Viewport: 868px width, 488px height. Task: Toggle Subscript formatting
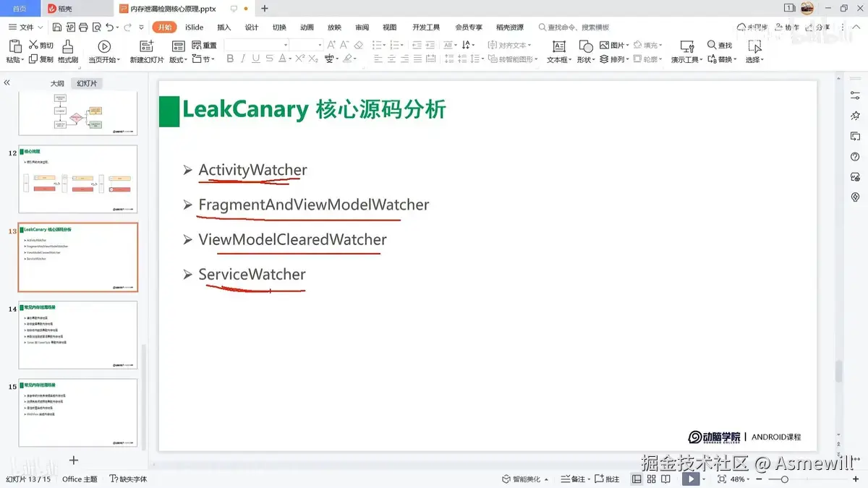(x=312, y=59)
